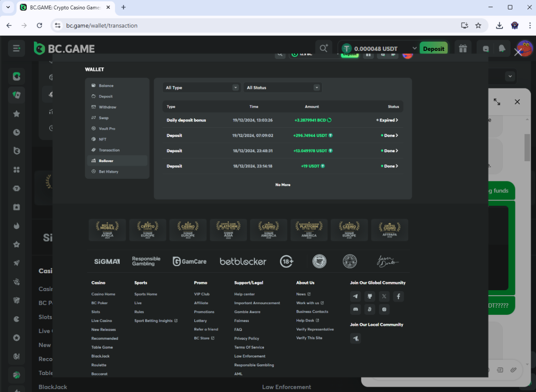Click the Telegram community icon
Viewport: 536px width, 392px height.
point(356,296)
